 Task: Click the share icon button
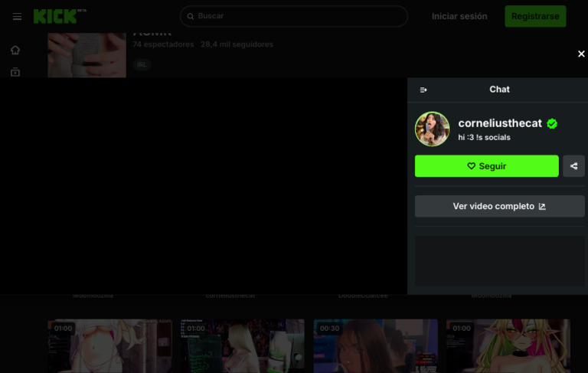point(573,166)
